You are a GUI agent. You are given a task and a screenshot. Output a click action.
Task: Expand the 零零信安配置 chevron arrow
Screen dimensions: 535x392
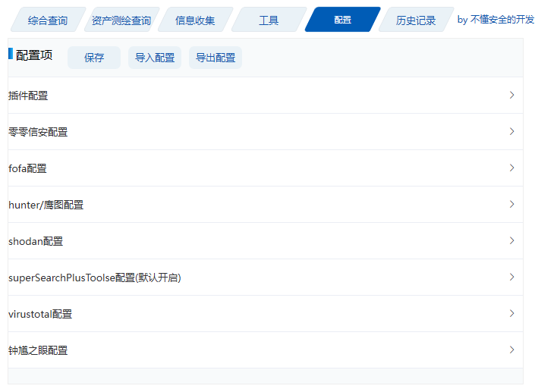[512, 132]
